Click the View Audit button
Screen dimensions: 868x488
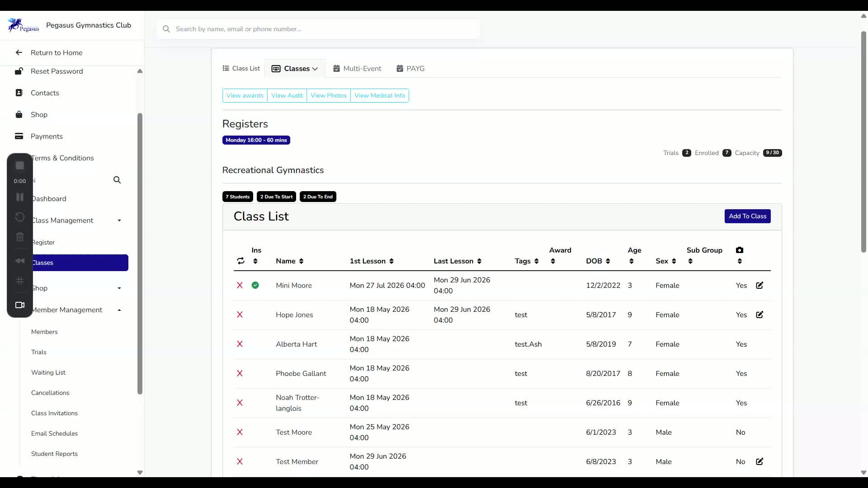[x=287, y=96]
